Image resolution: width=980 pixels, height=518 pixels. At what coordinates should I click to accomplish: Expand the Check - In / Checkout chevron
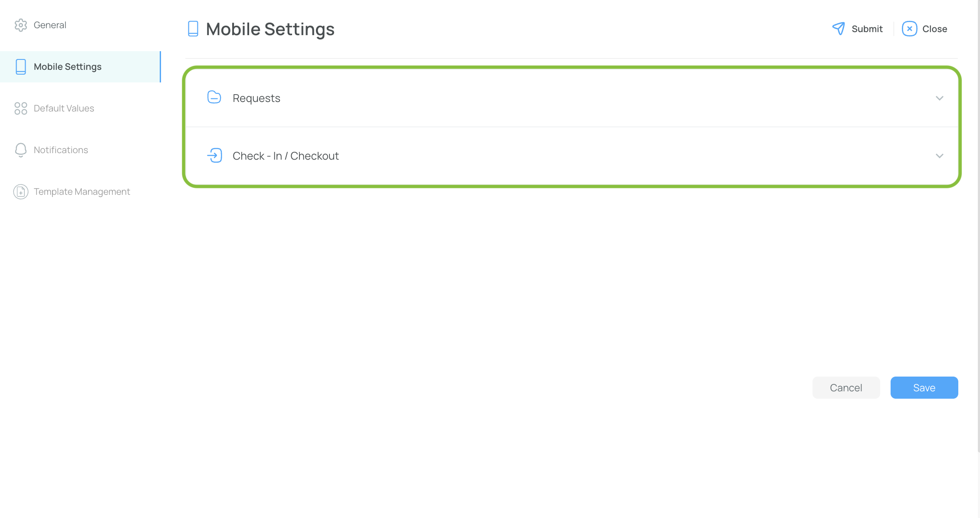940,156
